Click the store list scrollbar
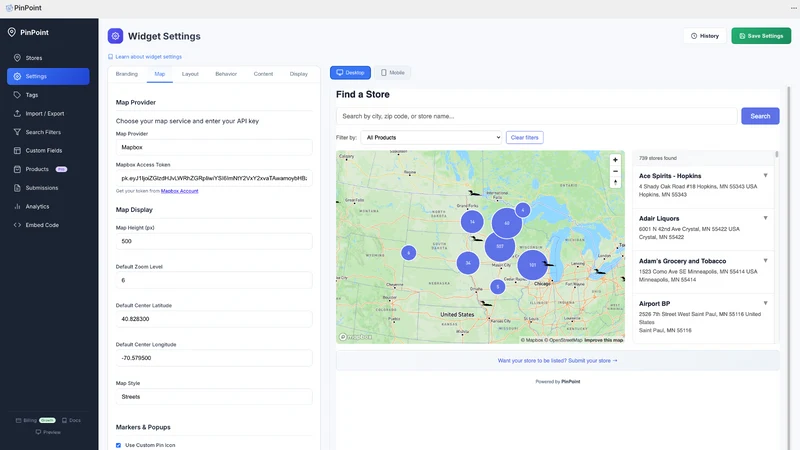This screenshot has height=450, width=800. [x=777, y=154]
